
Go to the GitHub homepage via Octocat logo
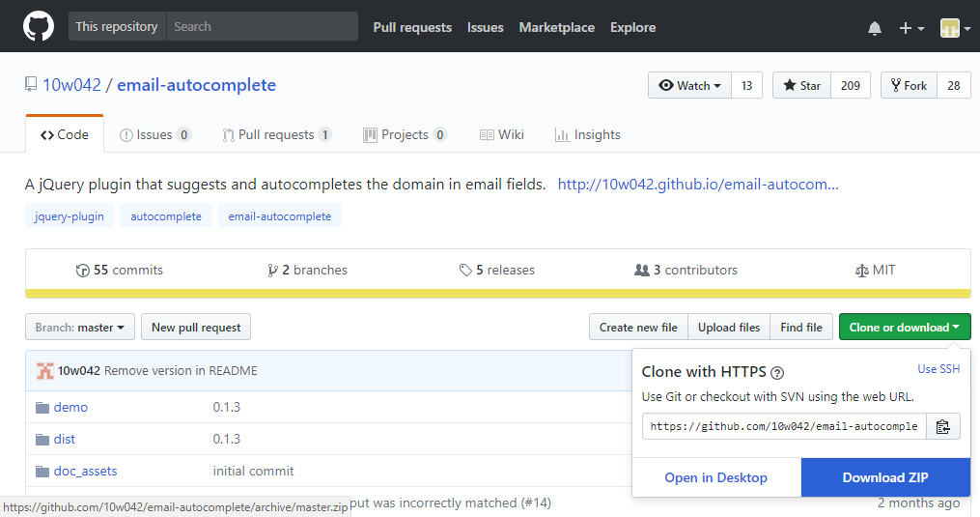coord(38,27)
